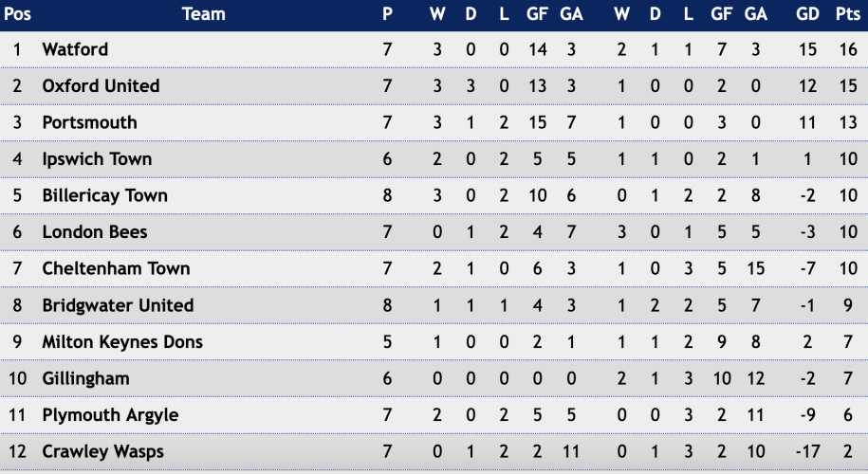Open the Oxford United team entry
Viewport: 868px width, 474px height.
(x=101, y=85)
